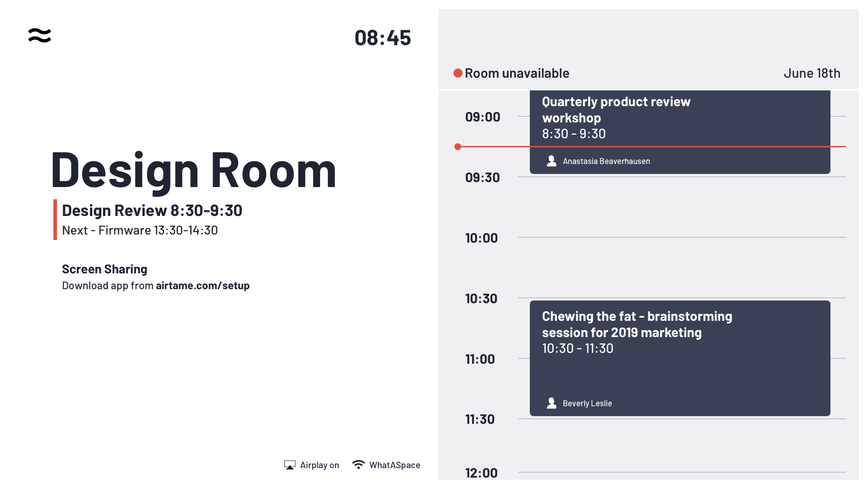Screen dimensions: 868x488
Task: Click person icon beside Anastasia Beaverhausen
Action: click(552, 161)
